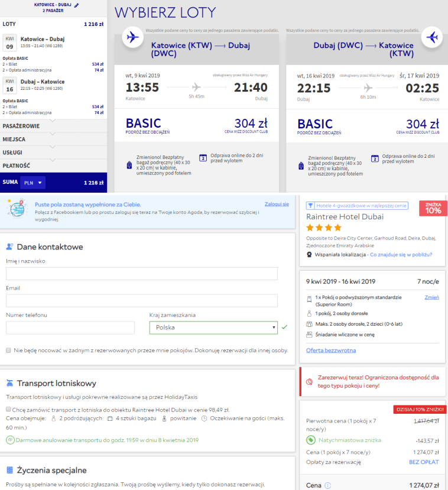Click the Raintree Hotel Dubai title

[x=345, y=216]
